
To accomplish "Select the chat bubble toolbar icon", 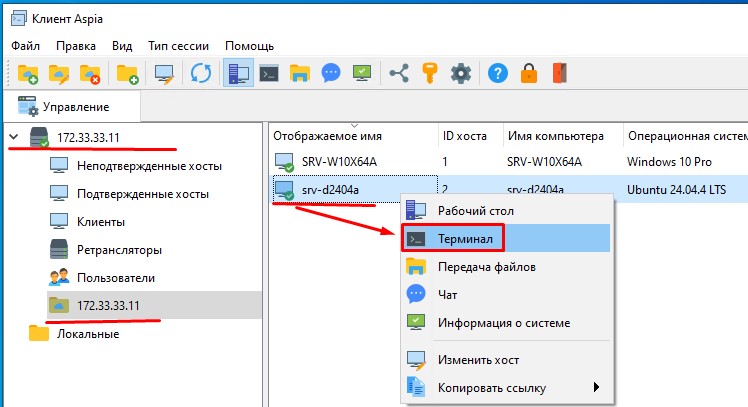I will pos(331,73).
